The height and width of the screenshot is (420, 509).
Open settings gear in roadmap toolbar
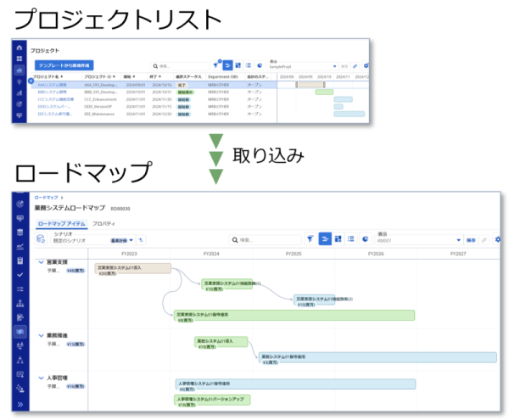pos(498,239)
